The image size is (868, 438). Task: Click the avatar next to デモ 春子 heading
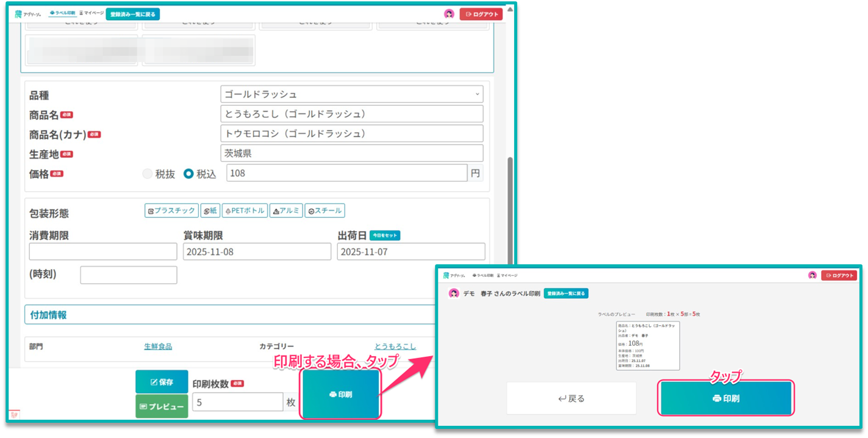coord(454,293)
